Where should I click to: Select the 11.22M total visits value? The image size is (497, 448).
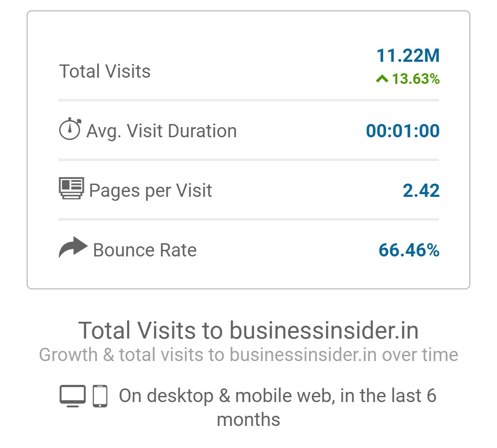tap(408, 56)
